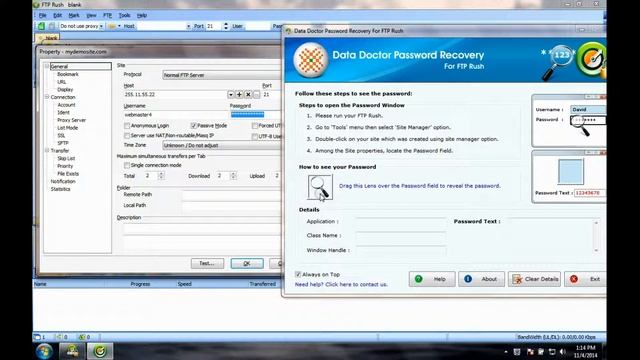Select Skip List in the tree

tap(66, 158)
